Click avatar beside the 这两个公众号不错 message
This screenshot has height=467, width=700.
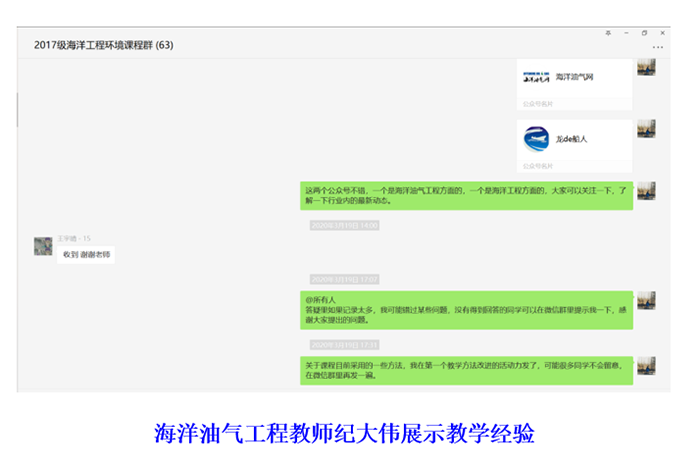click(646, 191)
